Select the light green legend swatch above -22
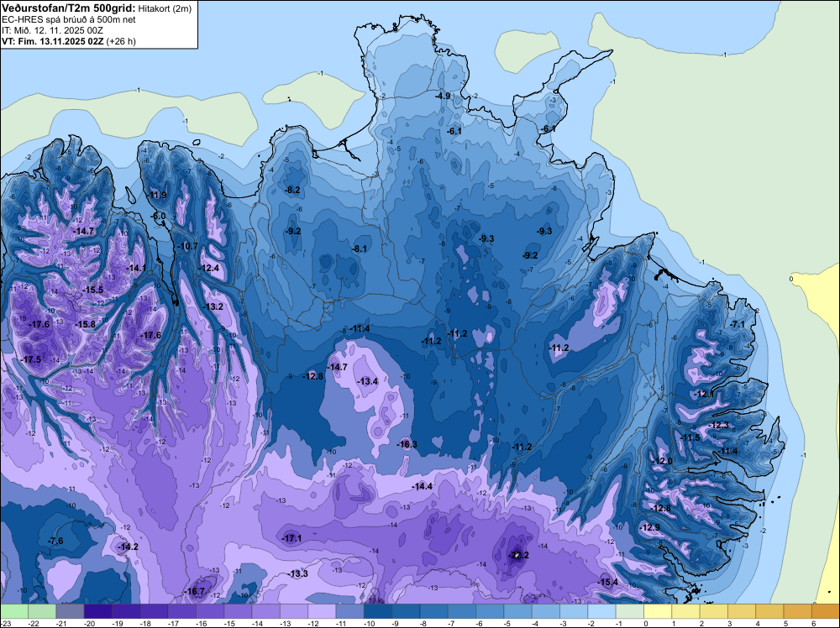840x628 pixels. [x=42, y=611]
